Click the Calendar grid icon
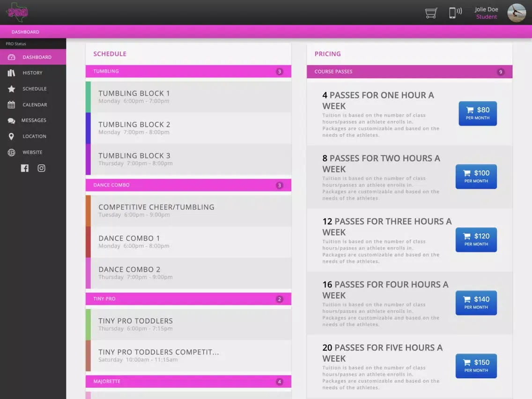 click(12, 104)
